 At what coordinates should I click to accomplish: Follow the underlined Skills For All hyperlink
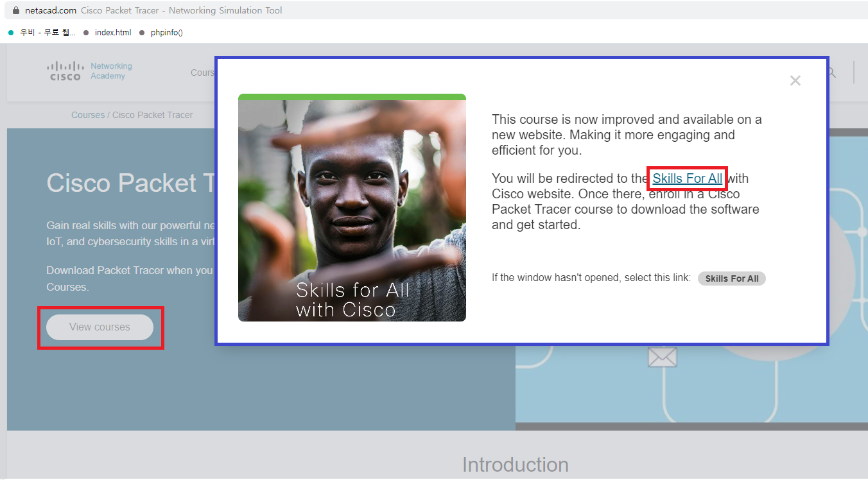coord(688,178)
